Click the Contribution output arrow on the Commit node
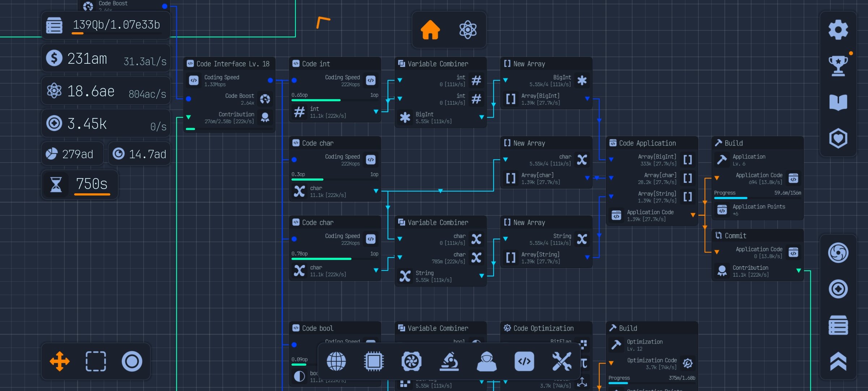Image resolution: width=868 pixels, height=391 pixels. tap(799, 271)
